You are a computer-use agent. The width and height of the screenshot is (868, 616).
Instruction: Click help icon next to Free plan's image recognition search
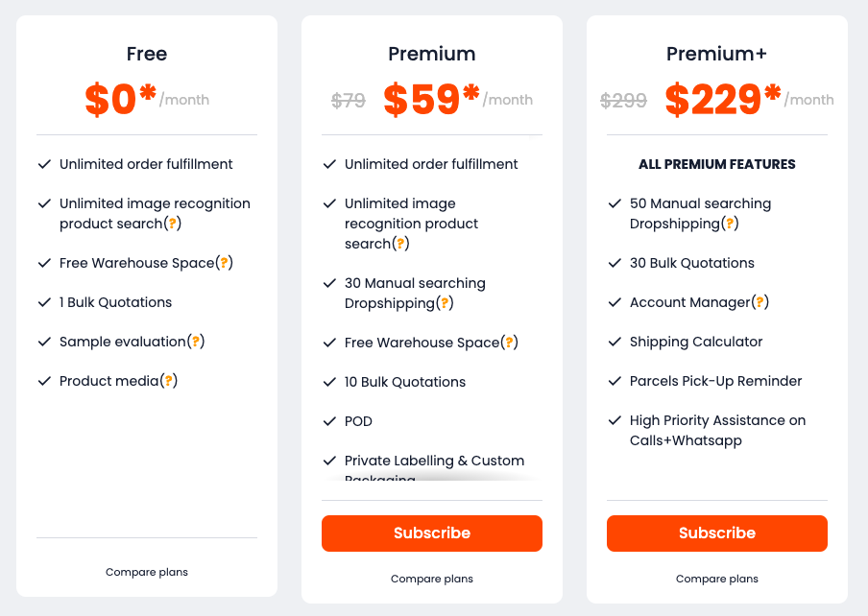[x=173, y=224]
